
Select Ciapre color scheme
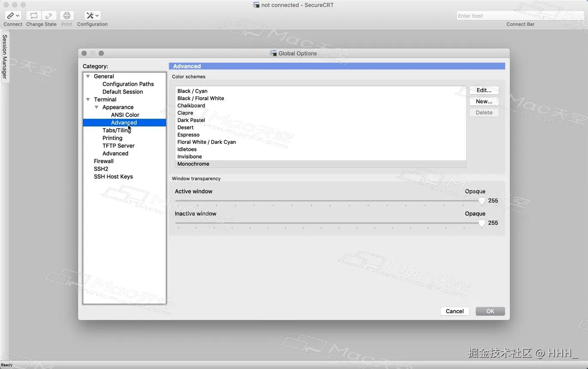321,113
